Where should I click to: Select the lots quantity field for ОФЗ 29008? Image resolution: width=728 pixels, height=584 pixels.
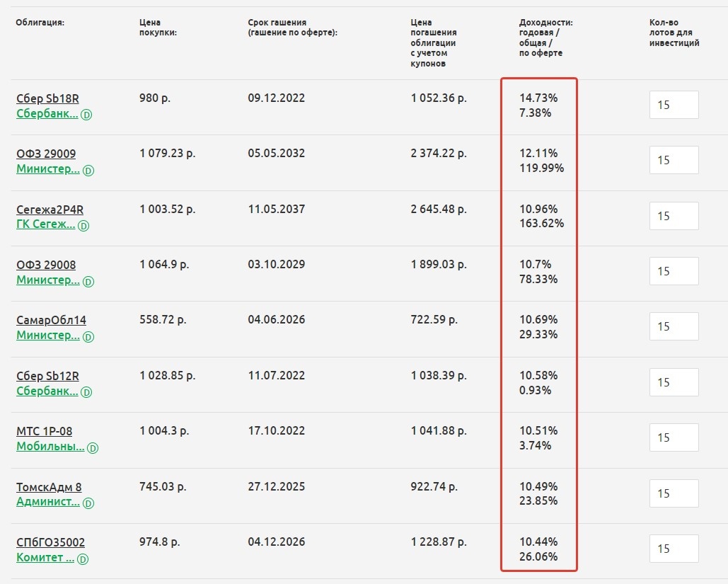click(x=674, y=271)
